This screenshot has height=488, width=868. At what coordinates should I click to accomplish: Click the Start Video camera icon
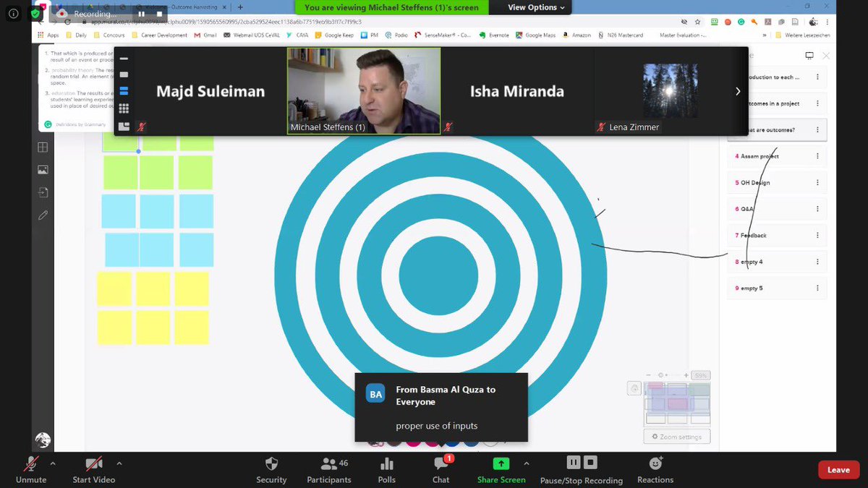93,463
